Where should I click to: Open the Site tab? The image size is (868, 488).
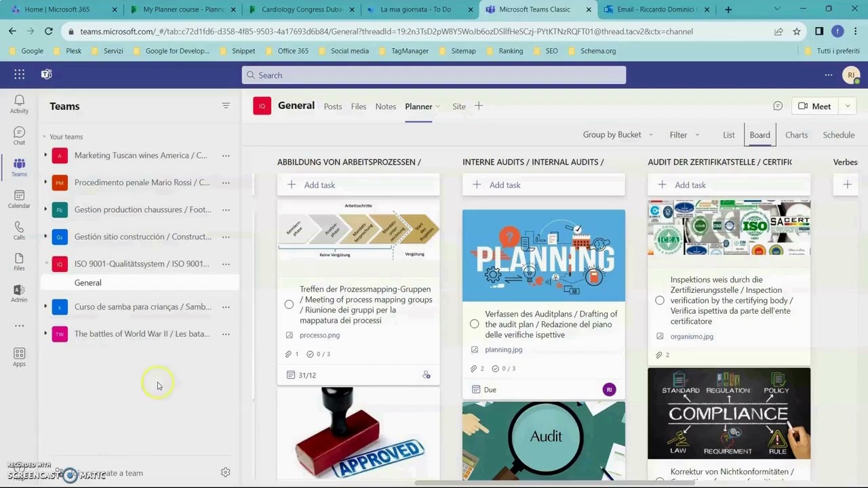coord(459,106)
